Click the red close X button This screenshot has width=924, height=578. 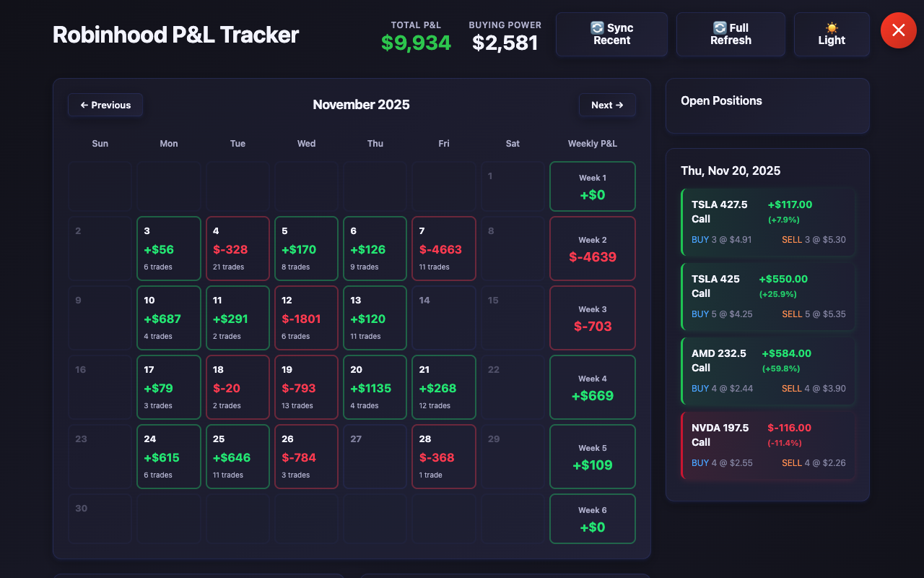coord(898,30)
